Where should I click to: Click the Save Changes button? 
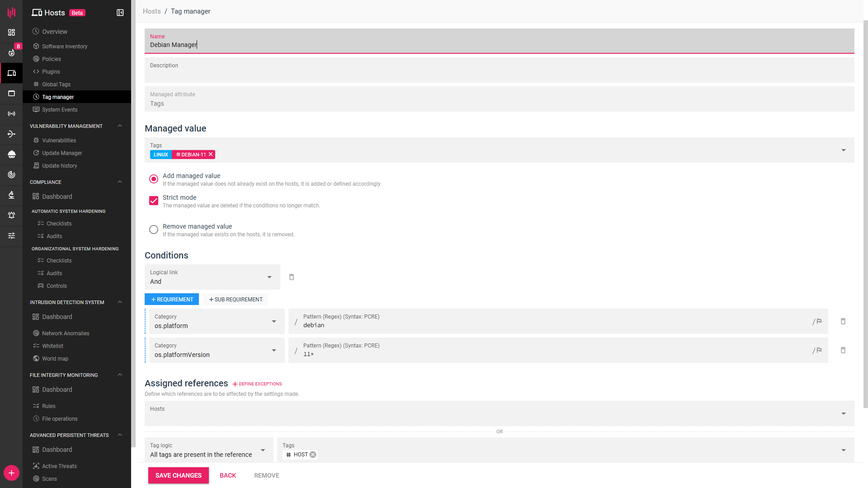178,475
